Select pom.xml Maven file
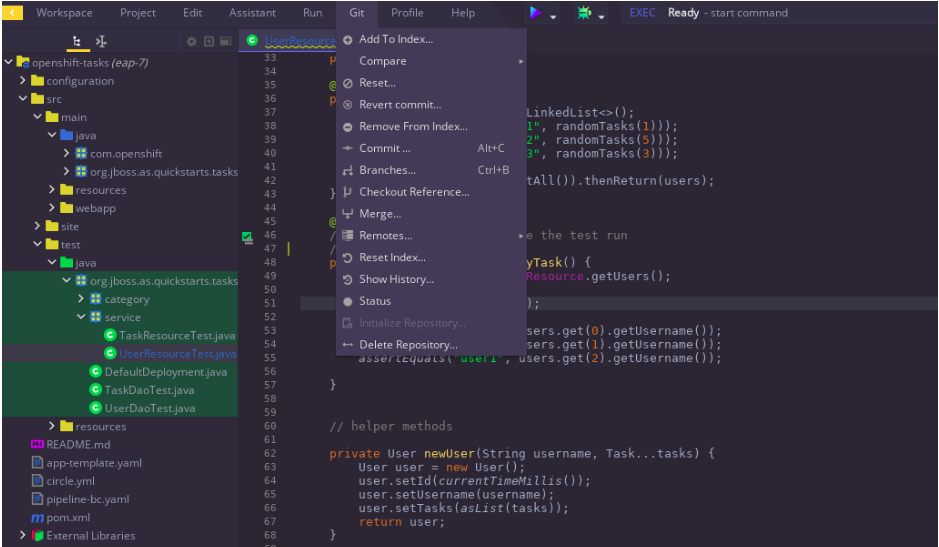Image resolution: width=939 pixels, height=547 pixels. point(68,517)
